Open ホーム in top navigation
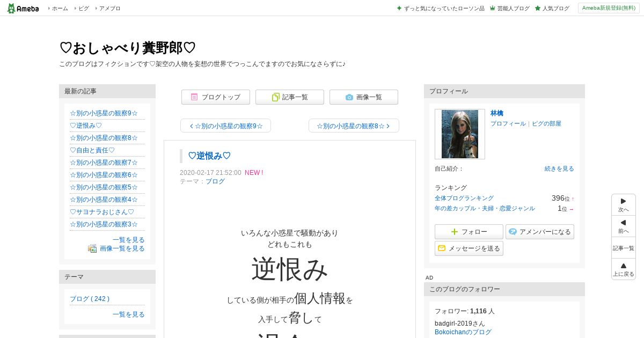The width and height of the screenshot is (644, 338). point(60,9)
